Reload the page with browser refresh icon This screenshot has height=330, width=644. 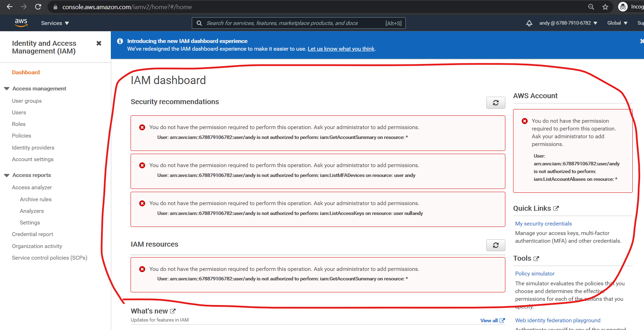38,7
